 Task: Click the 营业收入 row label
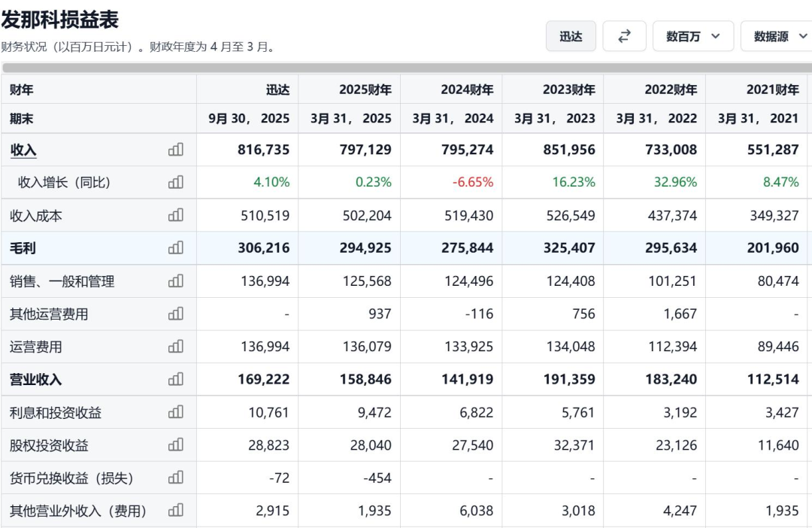click(x=36, y=379)
